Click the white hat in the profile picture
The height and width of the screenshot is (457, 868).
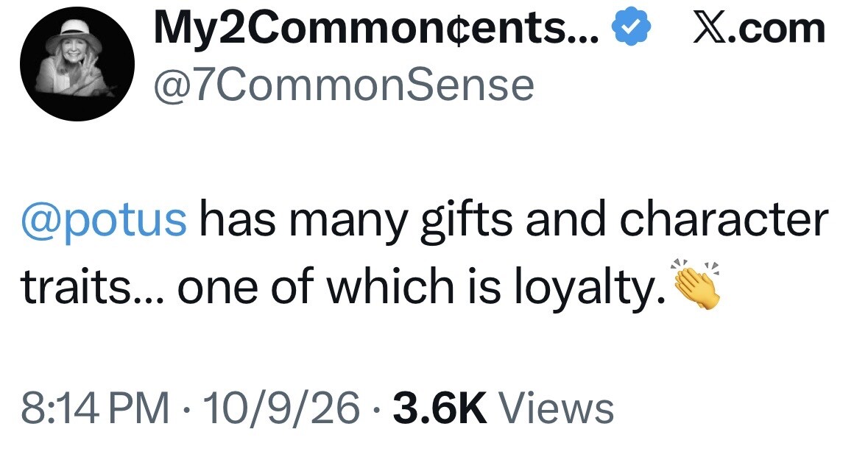point(74,33)
